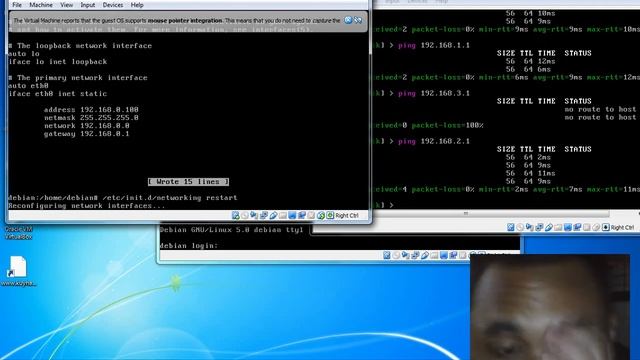Click display indicator in front VM status bar
This screenshot has width=640, height=360.
tap(292, 215)
